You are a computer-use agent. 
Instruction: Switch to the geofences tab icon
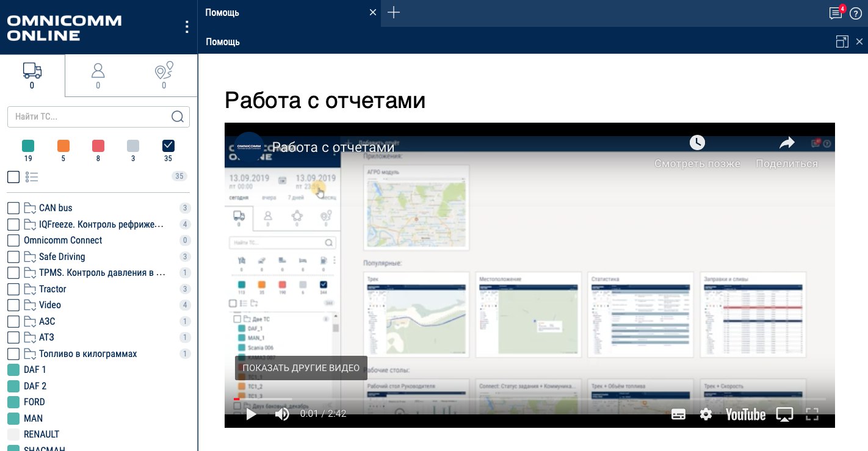coord(164,71)
